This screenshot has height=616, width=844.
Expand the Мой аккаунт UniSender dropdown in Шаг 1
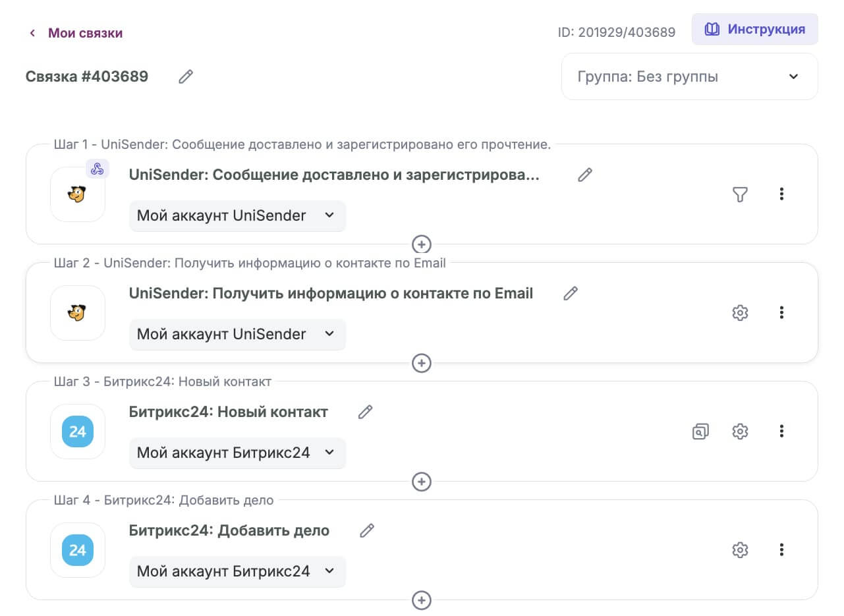click(x=237, y=215)
